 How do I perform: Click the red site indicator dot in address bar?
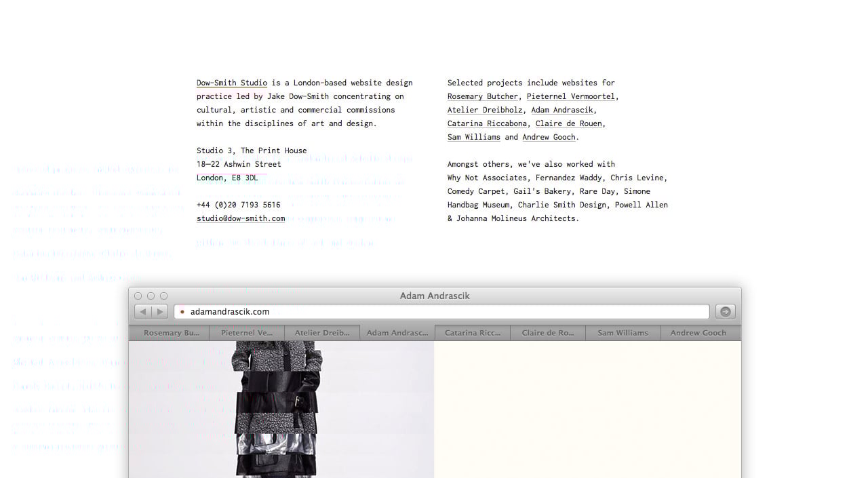[182, 312]
